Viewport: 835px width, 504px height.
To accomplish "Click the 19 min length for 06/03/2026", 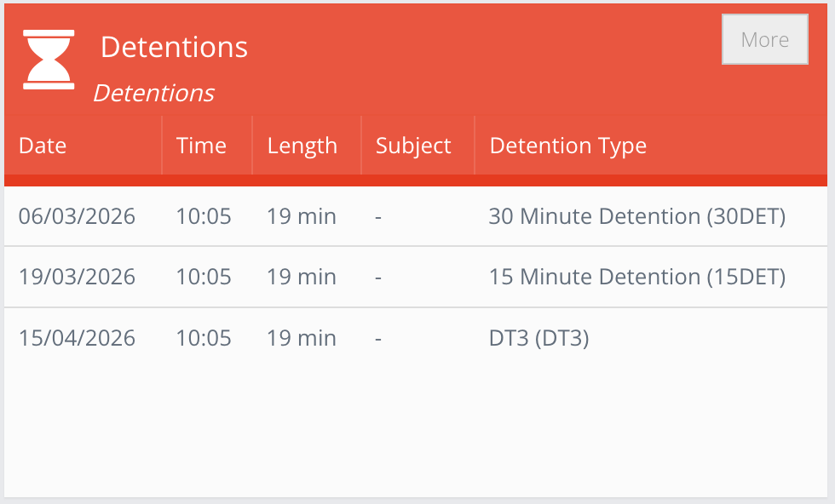I will click(302, 216).
